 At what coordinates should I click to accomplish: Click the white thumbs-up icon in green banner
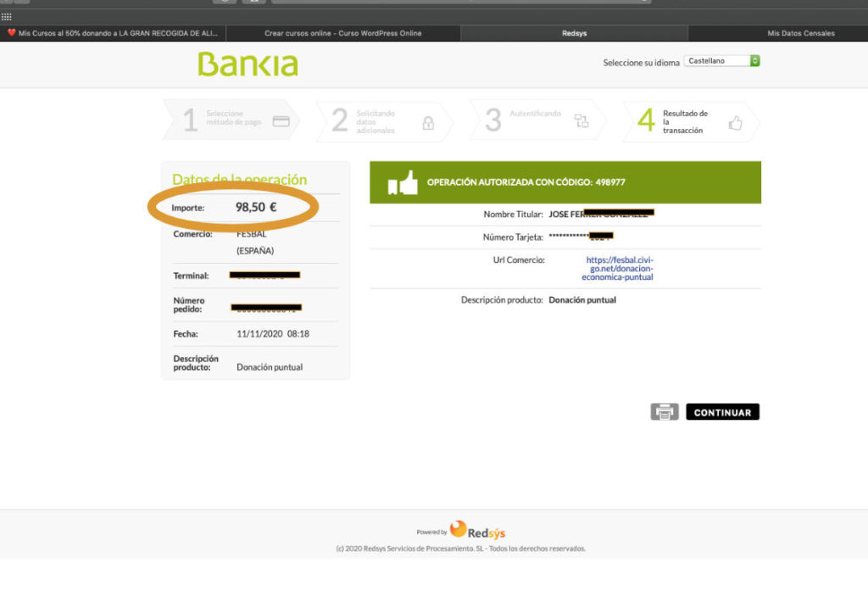coord(403,182)
